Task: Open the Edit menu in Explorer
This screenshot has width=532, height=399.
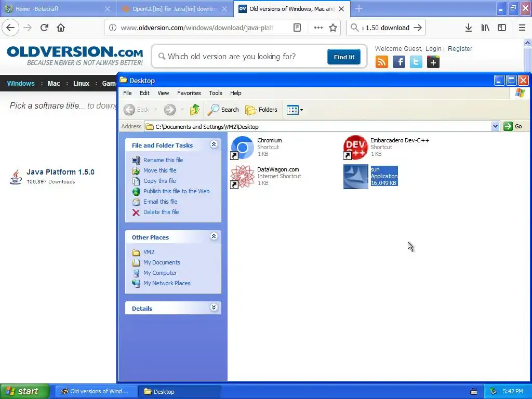Action: 144,93
